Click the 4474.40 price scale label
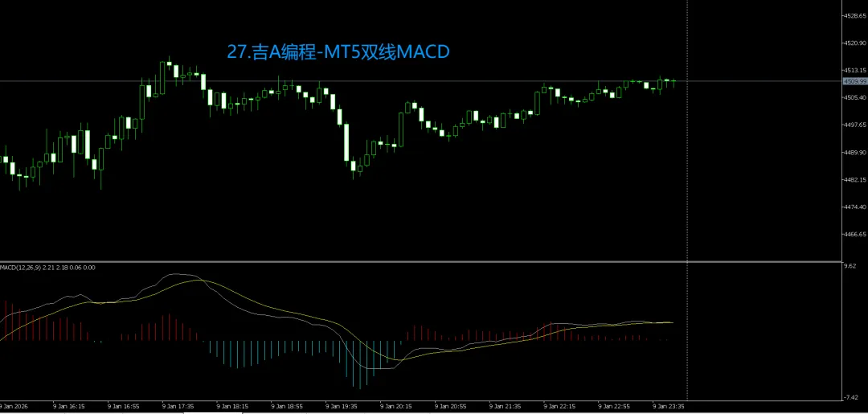Screen dimensions: 868x414 coord(855,207)
